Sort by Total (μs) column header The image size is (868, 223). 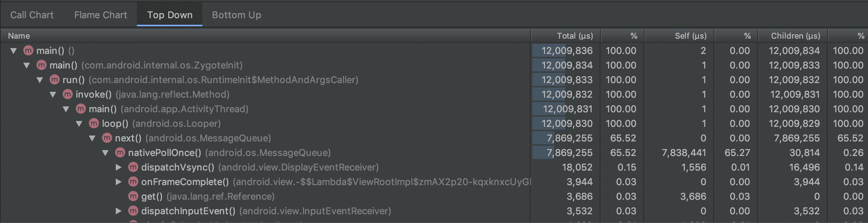click(575, 36)
